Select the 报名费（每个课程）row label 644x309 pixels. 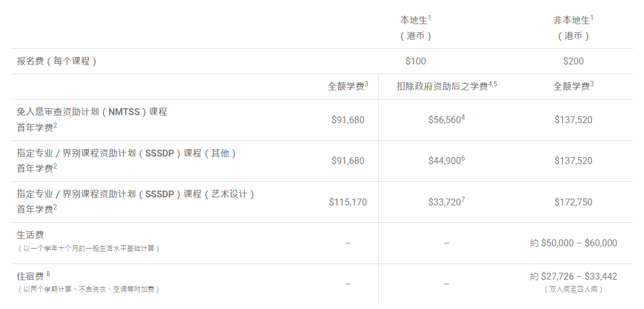57,61
